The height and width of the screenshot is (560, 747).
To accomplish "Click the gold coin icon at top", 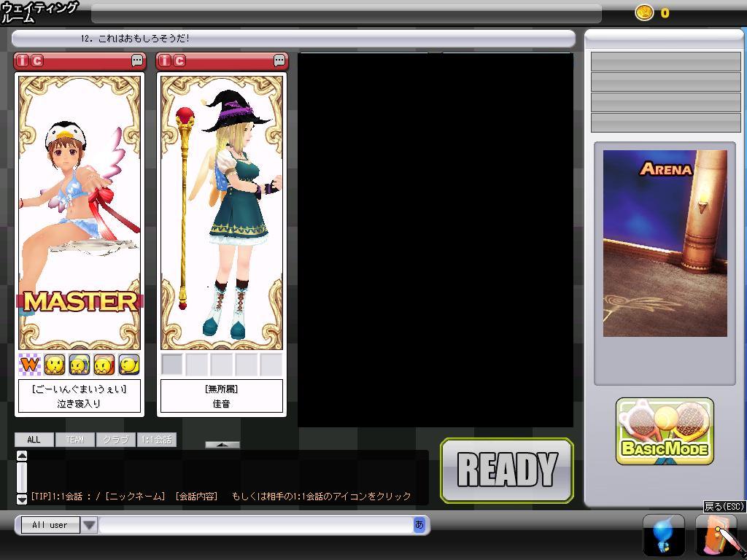I will click(x=644, y=12).
